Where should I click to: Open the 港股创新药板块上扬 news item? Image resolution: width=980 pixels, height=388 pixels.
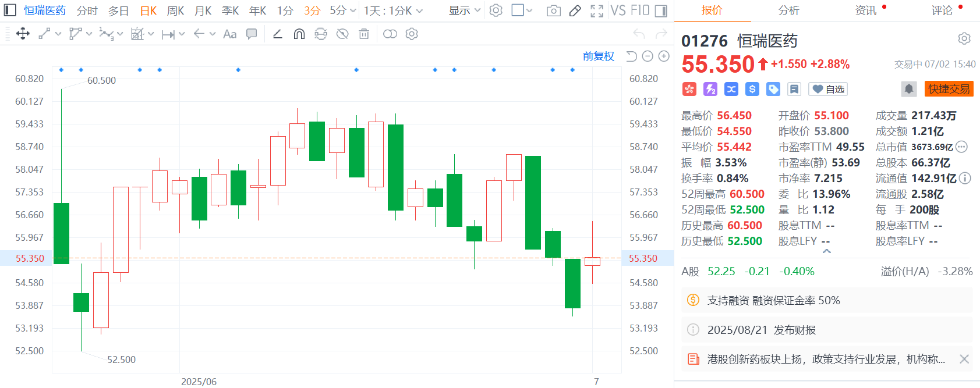coord(826,359)
